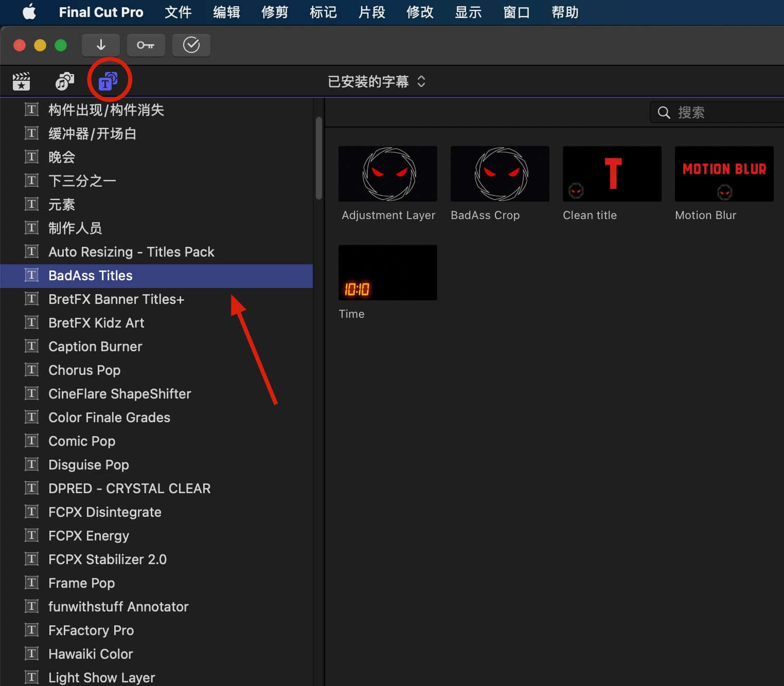Click the T icon beside Comic Pop

(x=32, y=441)
